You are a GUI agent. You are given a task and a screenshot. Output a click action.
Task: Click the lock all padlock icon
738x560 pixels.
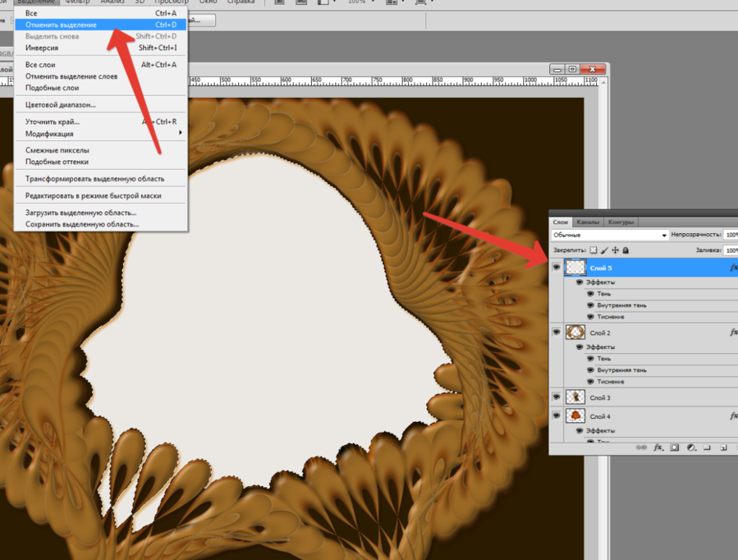pyautogui.click(x=625, y=250)
